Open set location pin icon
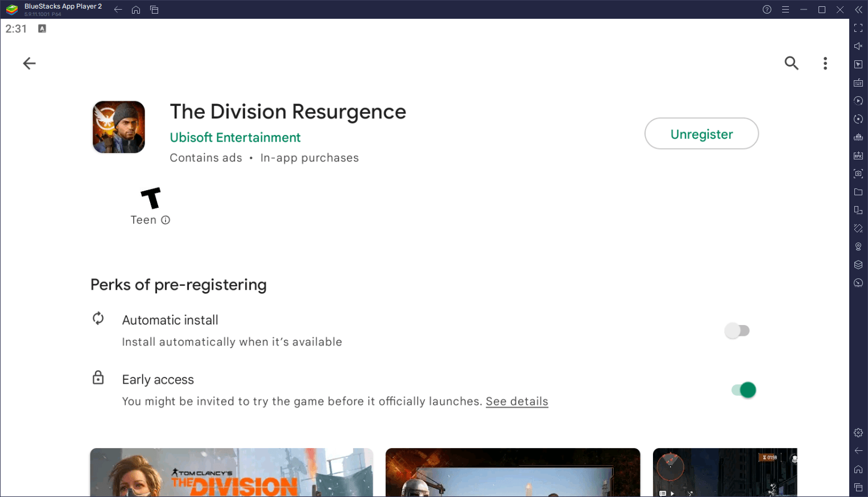The height and width of the screenshot is (497, 868). (858, 247)
